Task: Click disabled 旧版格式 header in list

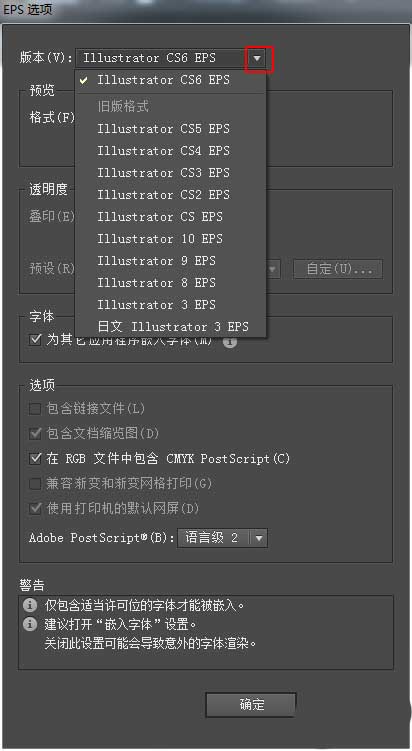Action: click(x=123, y=106)
